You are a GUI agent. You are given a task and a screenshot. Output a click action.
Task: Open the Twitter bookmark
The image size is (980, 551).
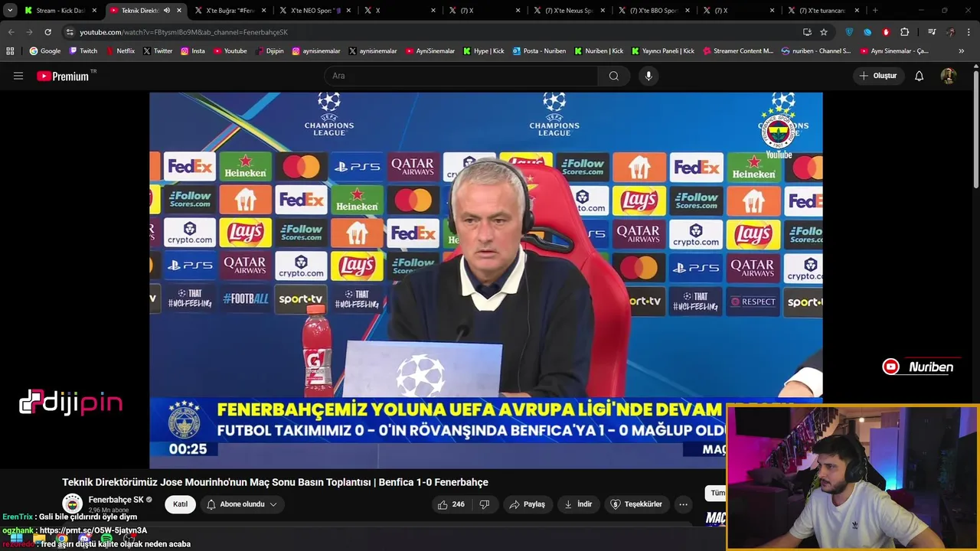pos(157,51)
